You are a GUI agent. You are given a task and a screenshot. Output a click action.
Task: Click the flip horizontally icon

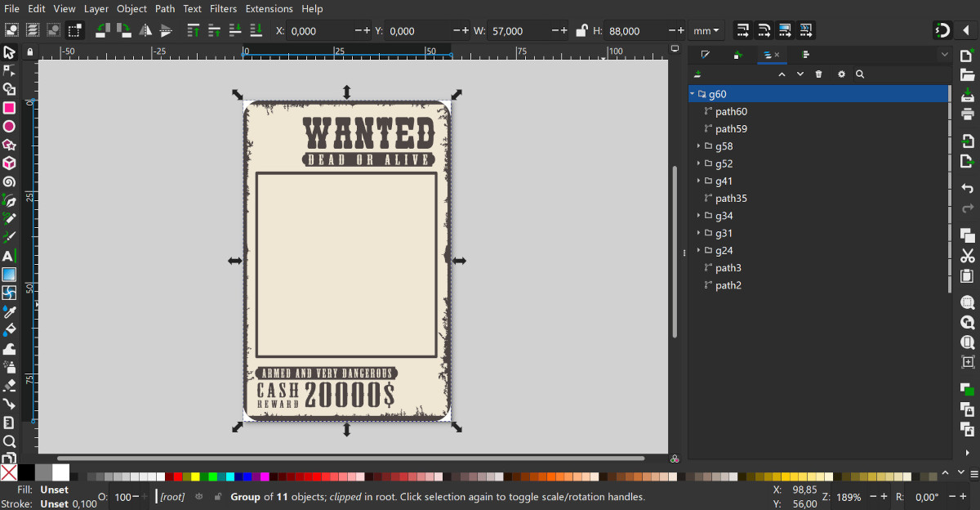pyautogui.click(x=145, y=30)
